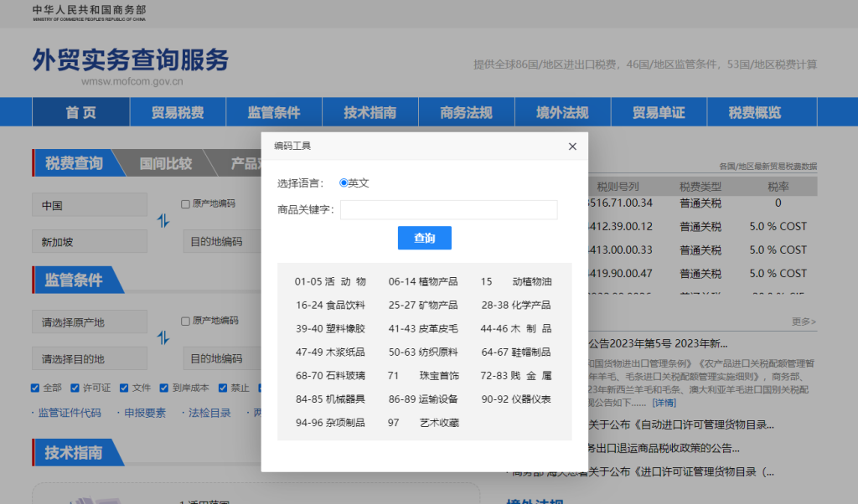Image resolution: width=858 pixels, height=504 pixels.
Task: Choose category 28-38 化学产品
Action: pyautogui.click(x=516, y=305)
